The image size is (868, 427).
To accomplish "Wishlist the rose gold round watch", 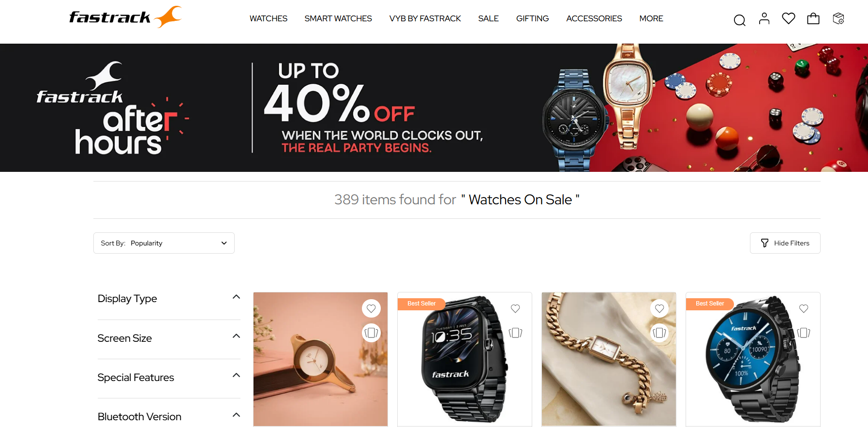I will 371,308.
